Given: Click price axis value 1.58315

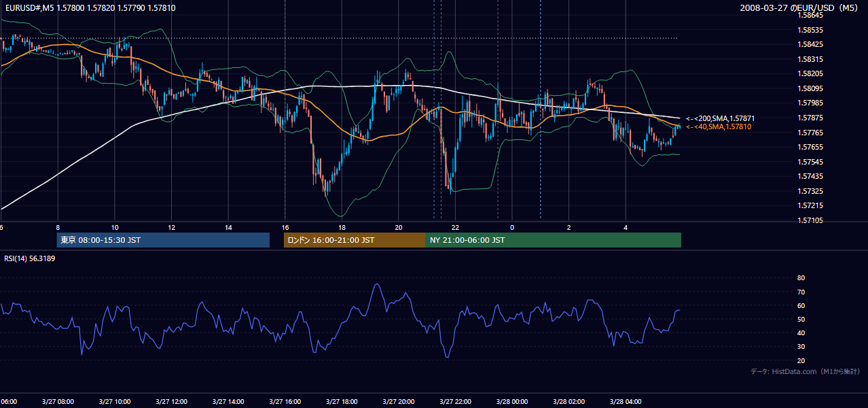Looking at the screenshot, I should (811, 59).
